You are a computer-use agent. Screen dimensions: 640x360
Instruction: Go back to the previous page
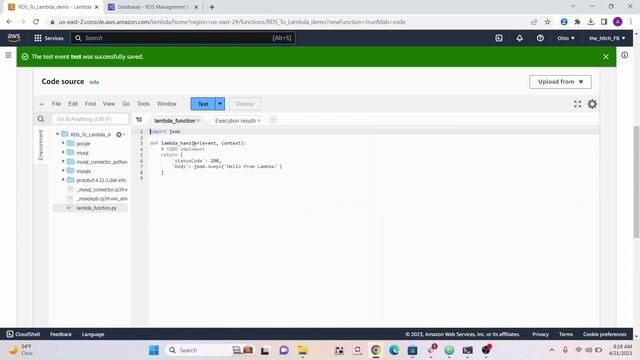[9, 22]
